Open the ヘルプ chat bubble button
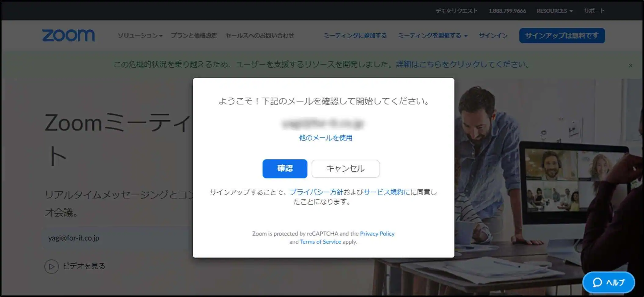644x297 pixels. [x=609, y=282]
